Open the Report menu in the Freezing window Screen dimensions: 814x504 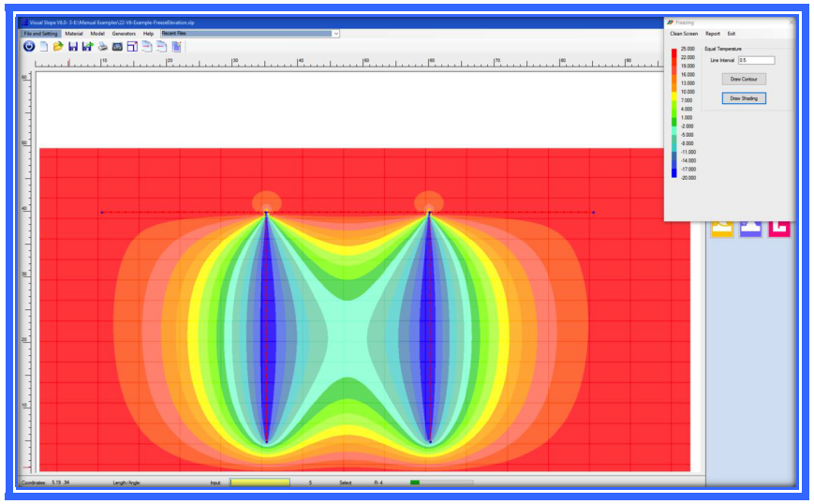coord(713,34)
